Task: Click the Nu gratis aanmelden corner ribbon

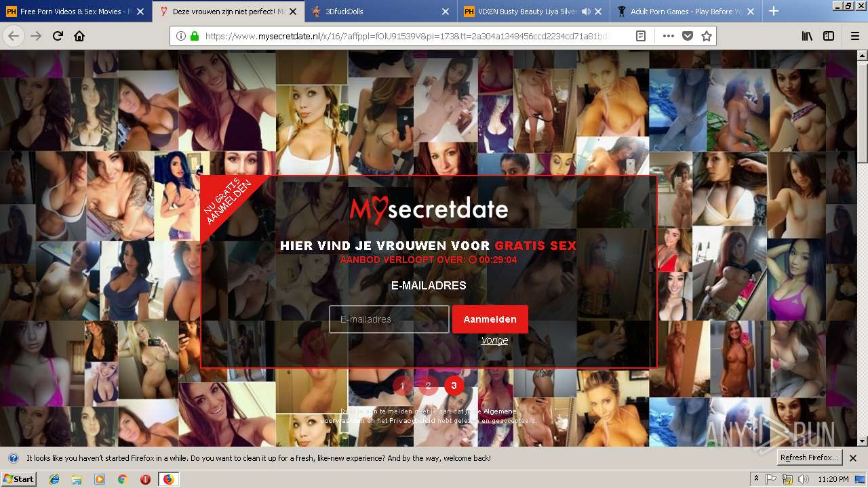Action: (227, 201)
